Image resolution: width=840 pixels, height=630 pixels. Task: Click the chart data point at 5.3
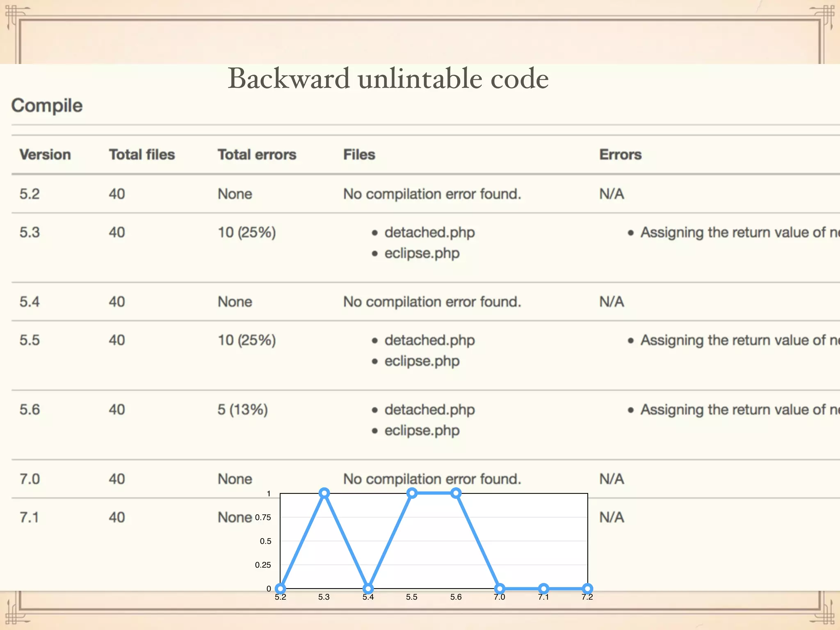click(324, 493)
